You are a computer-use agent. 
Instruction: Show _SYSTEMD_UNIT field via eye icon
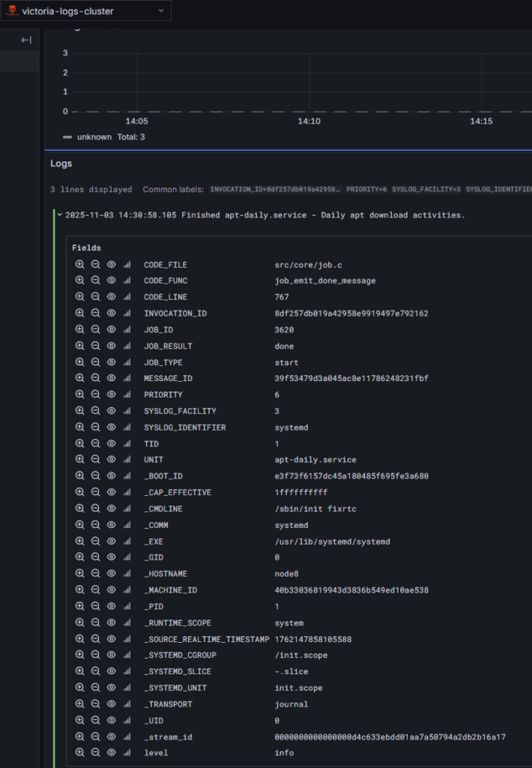pyautogui.click(x=111, y=688)
